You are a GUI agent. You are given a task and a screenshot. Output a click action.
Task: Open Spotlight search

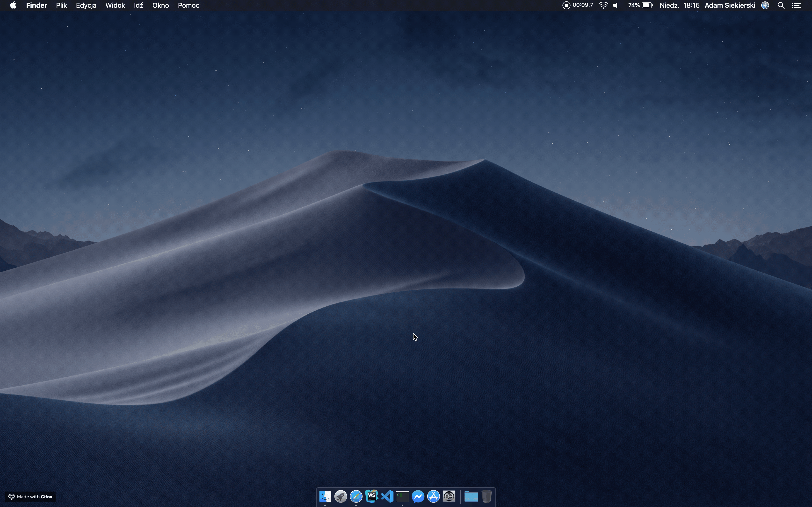[781, 5]
